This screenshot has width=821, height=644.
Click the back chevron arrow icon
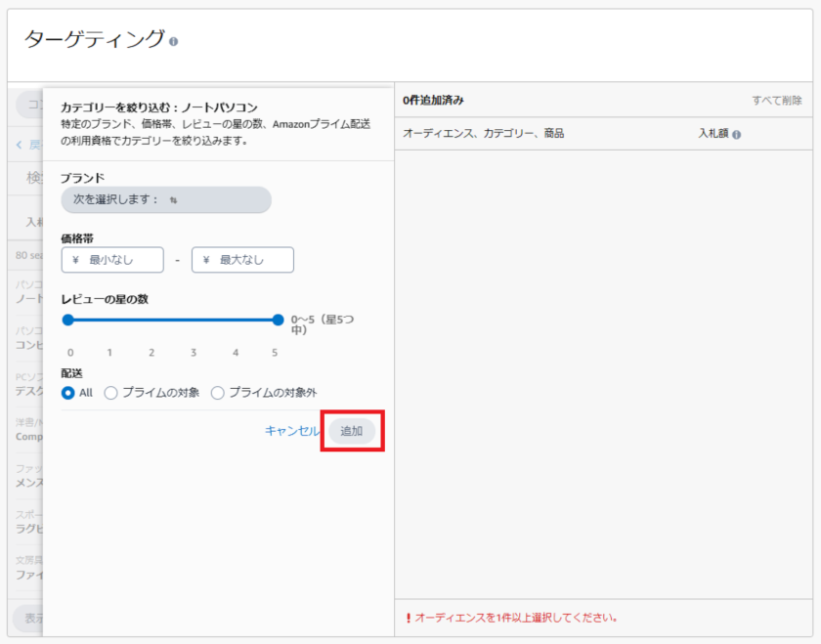click(20, 145)
